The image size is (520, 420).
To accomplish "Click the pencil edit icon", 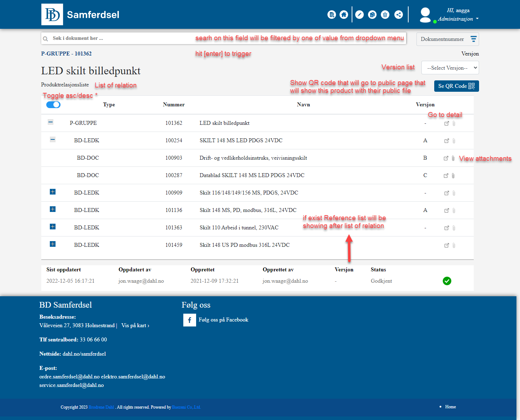I will 359,15.
